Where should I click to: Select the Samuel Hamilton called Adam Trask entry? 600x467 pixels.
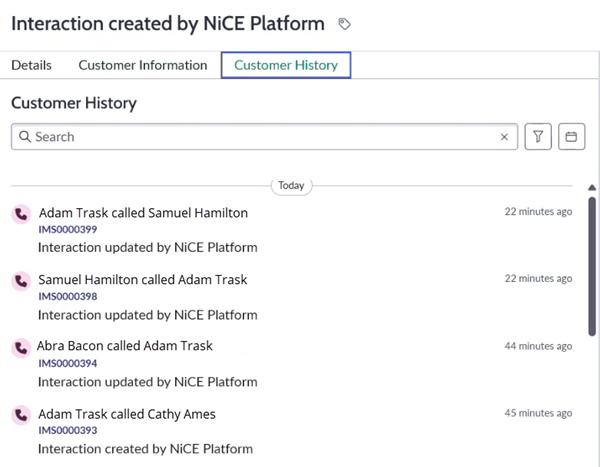point(142,280)
